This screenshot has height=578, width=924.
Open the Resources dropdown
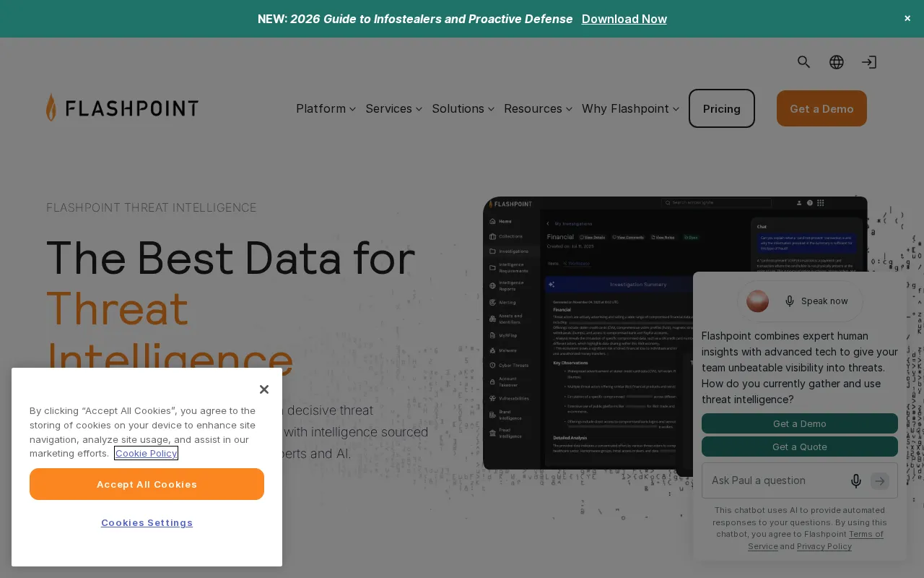(x=538, y=108)
